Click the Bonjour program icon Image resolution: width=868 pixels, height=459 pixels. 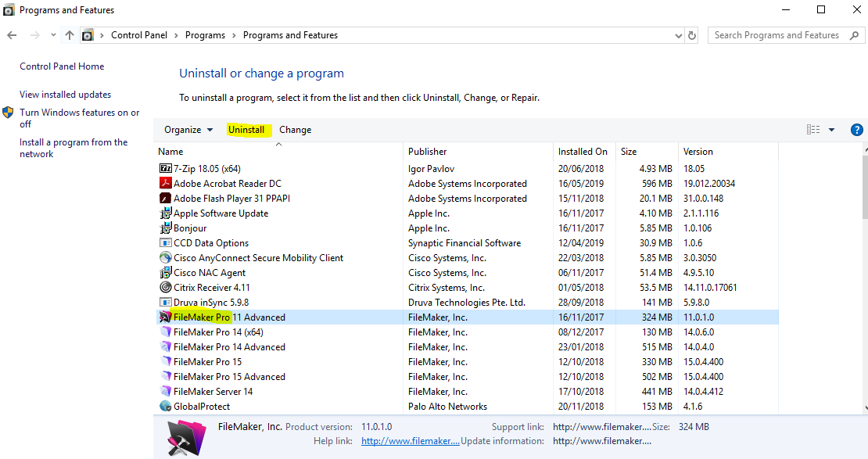pos(166,228)
